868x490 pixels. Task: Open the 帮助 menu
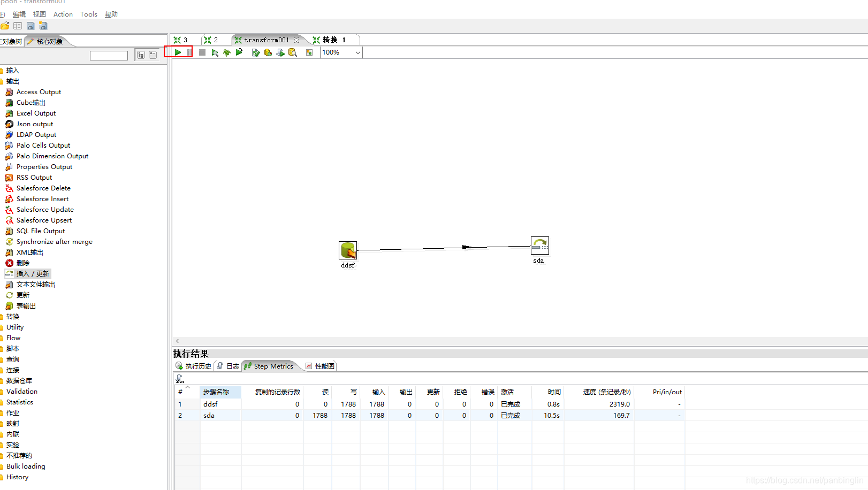(111, 14)
